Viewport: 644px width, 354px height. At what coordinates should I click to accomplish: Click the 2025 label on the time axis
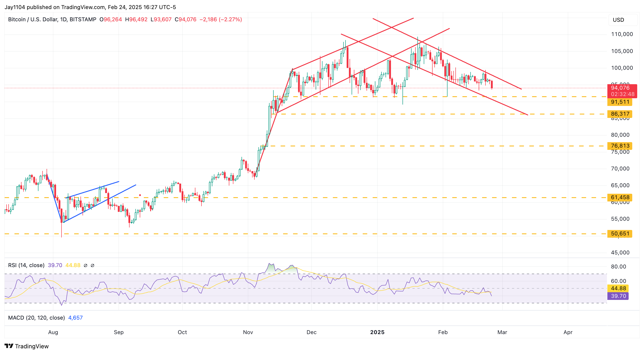(x=377, y=332)
